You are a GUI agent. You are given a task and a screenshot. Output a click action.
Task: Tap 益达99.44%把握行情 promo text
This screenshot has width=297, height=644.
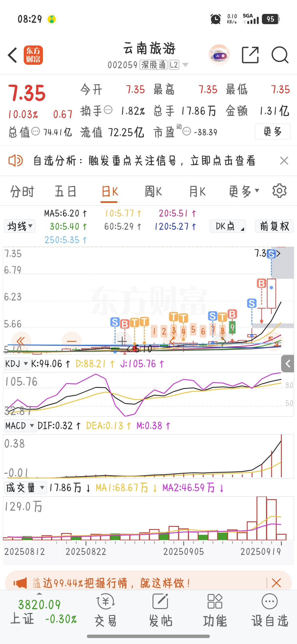111,583
